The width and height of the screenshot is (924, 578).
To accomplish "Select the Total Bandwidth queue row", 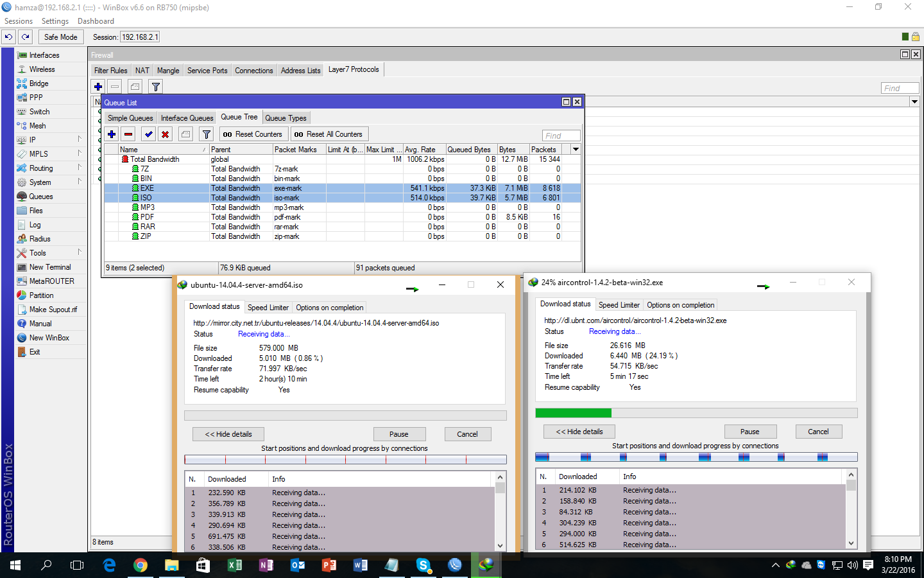I will (x=343, y=159).
